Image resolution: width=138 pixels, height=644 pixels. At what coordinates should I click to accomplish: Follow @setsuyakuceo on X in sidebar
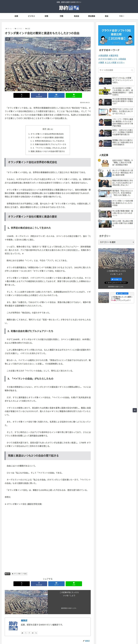116,283
